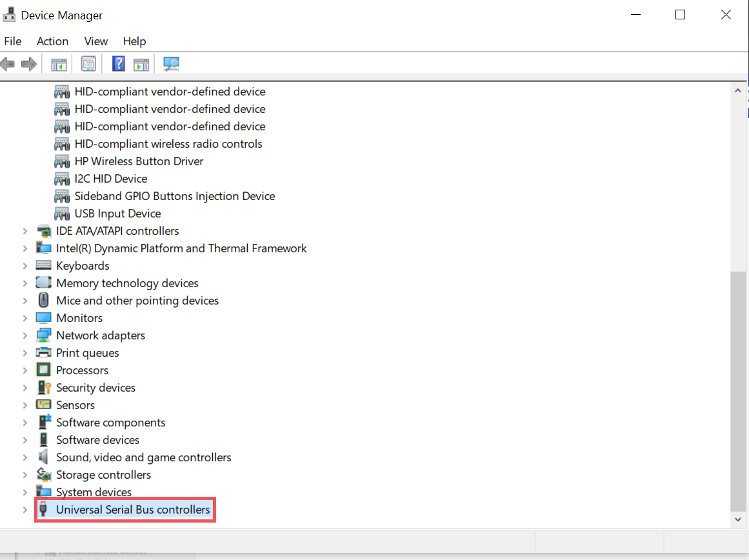Select Software components label
The width and height of the screenshot is (749, 560).
[x=111, y=423]
